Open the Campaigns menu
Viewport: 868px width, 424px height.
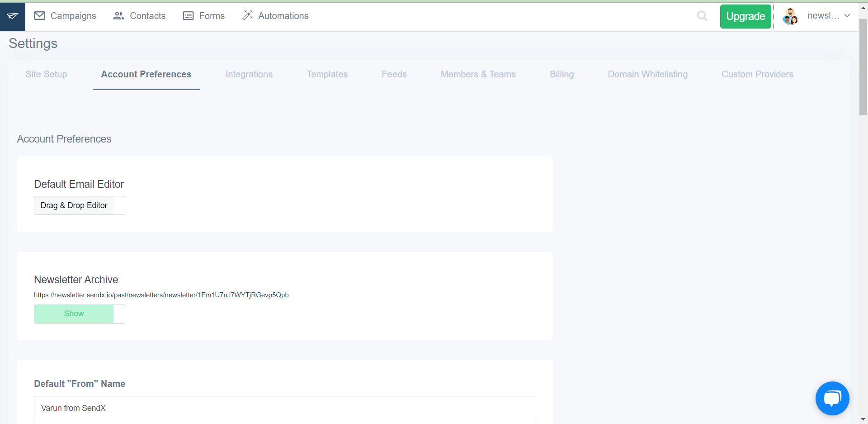(x=65, y=16)
